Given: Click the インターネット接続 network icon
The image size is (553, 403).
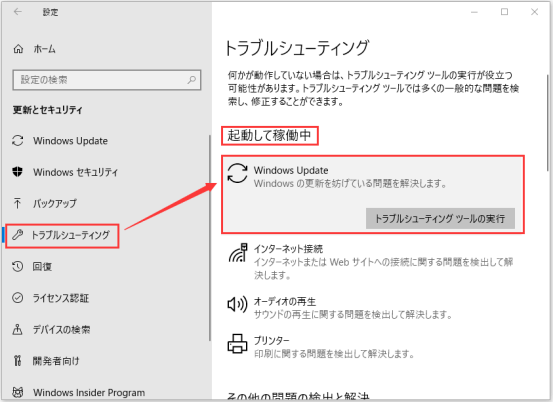Looking at the screenshot, I should 238,252.
